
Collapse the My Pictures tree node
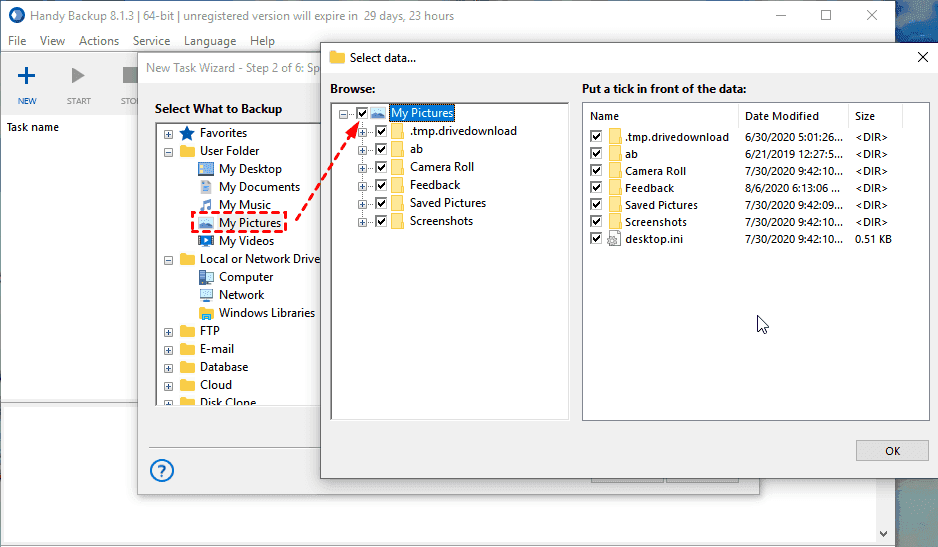click(343, 114)
